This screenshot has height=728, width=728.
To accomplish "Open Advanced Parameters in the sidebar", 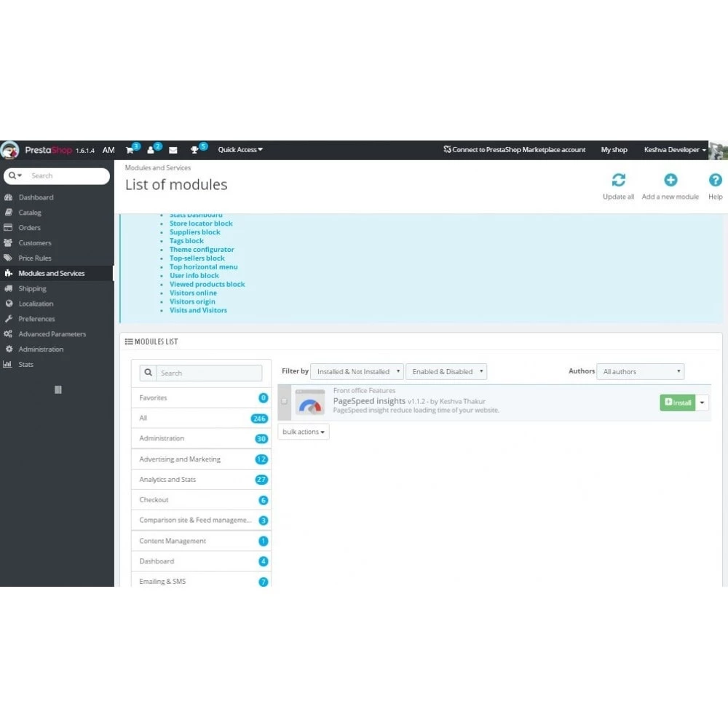I will pyautogui.click(x=52, y=334).
